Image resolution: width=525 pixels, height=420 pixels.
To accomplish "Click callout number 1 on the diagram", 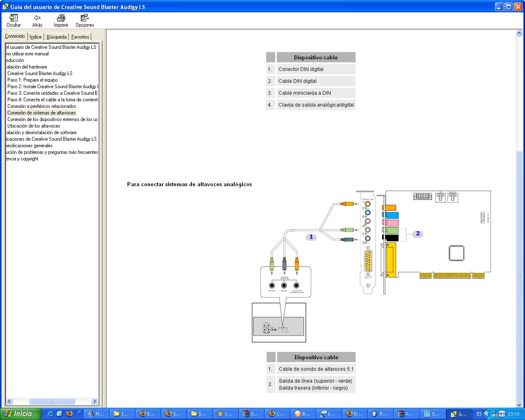I will [x=311, y=237].
